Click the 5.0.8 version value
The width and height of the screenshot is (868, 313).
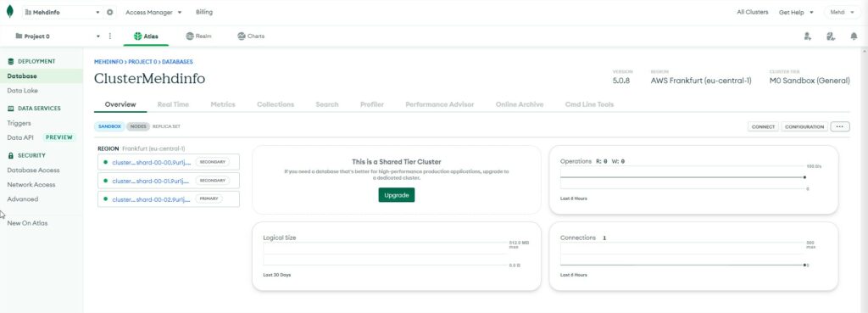(622, 81)
